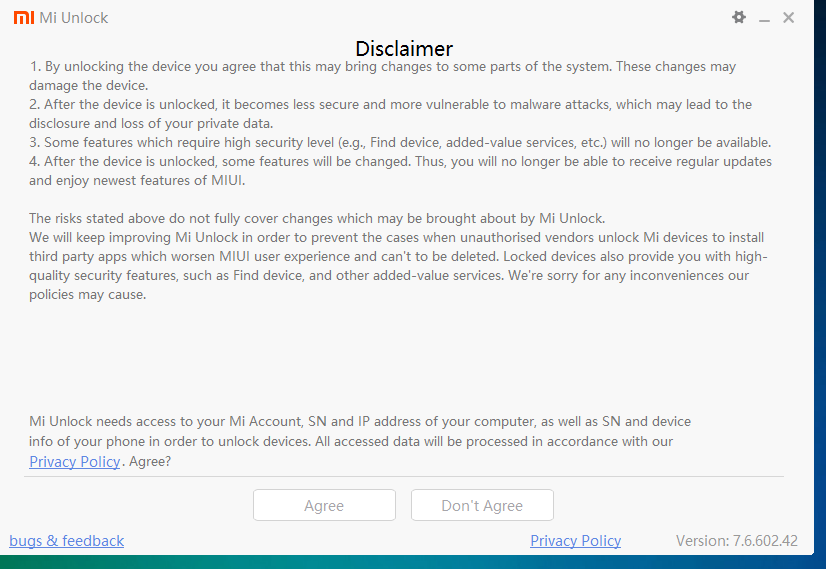Click line 'disclosure and loss of your private data.'

(x=151, y=123)
